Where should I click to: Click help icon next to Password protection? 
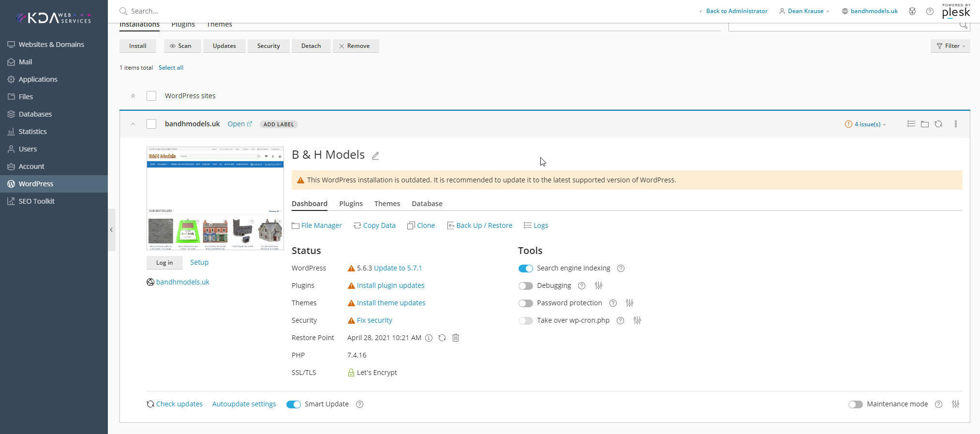tap(613, 303)
